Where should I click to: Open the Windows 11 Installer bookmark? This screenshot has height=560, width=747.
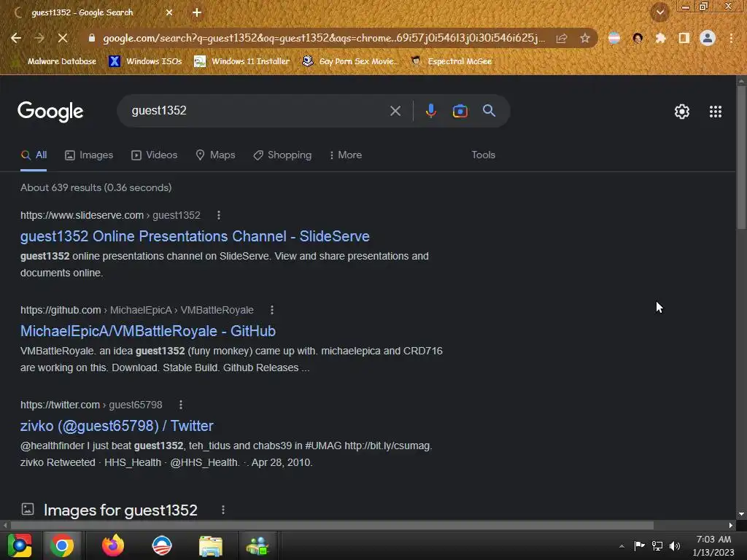[242, 61]
